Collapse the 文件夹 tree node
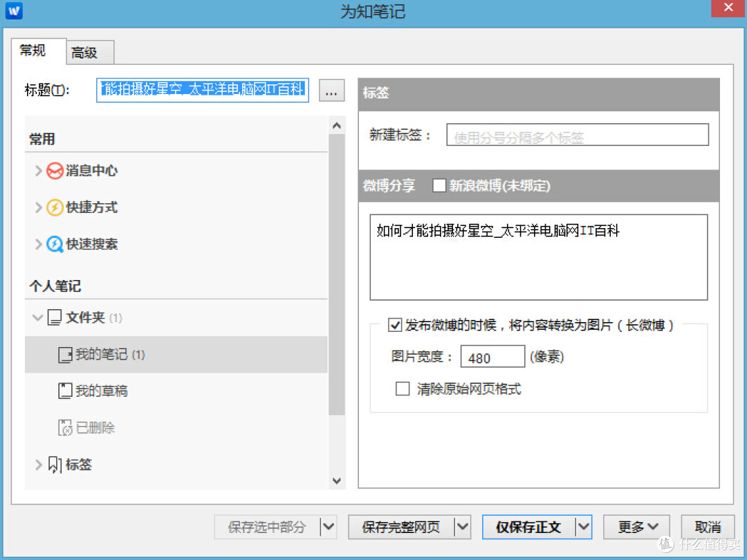The height and width of the screenshot is (560, 747). coord(37,317)
